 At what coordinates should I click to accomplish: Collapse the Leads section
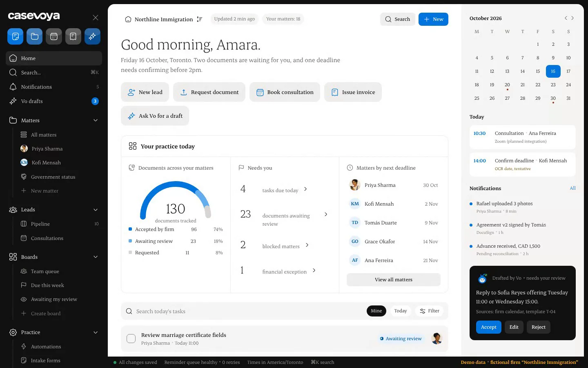click(x=96, y=210)
